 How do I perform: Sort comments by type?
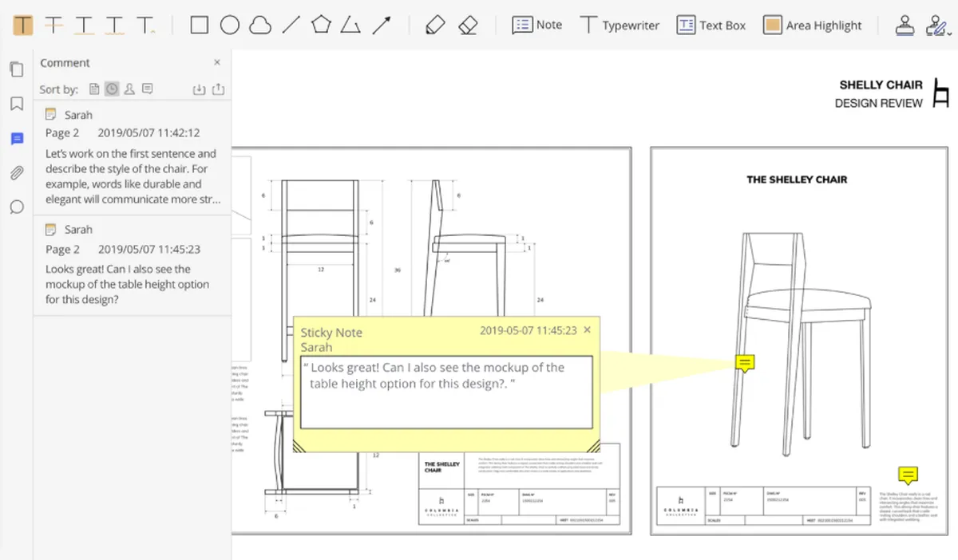tap(147, 89)
